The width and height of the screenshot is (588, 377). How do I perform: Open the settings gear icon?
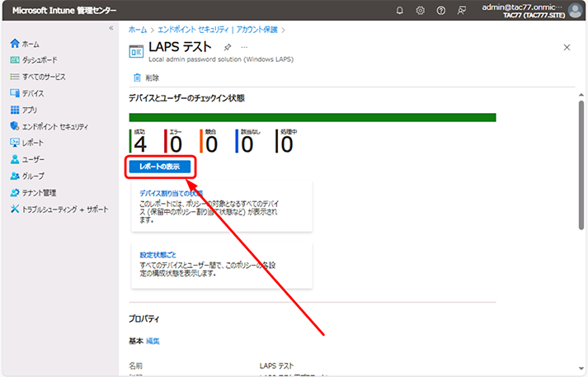421,11
